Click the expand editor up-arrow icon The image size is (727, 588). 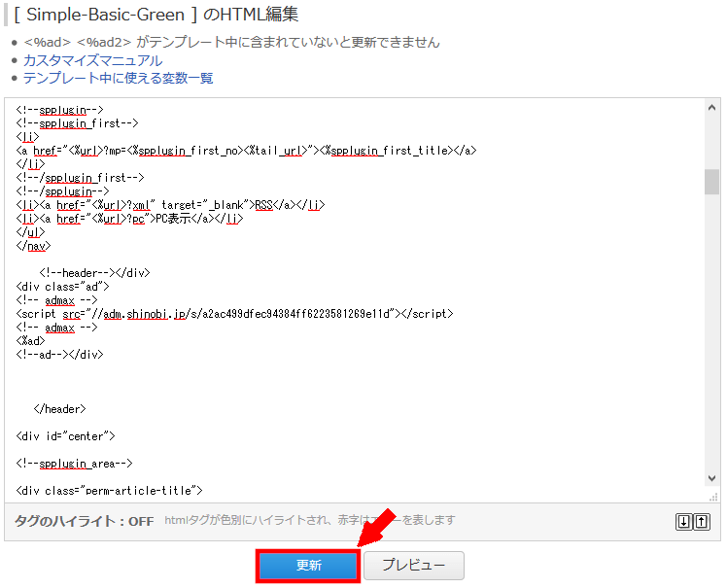(702, 522)
